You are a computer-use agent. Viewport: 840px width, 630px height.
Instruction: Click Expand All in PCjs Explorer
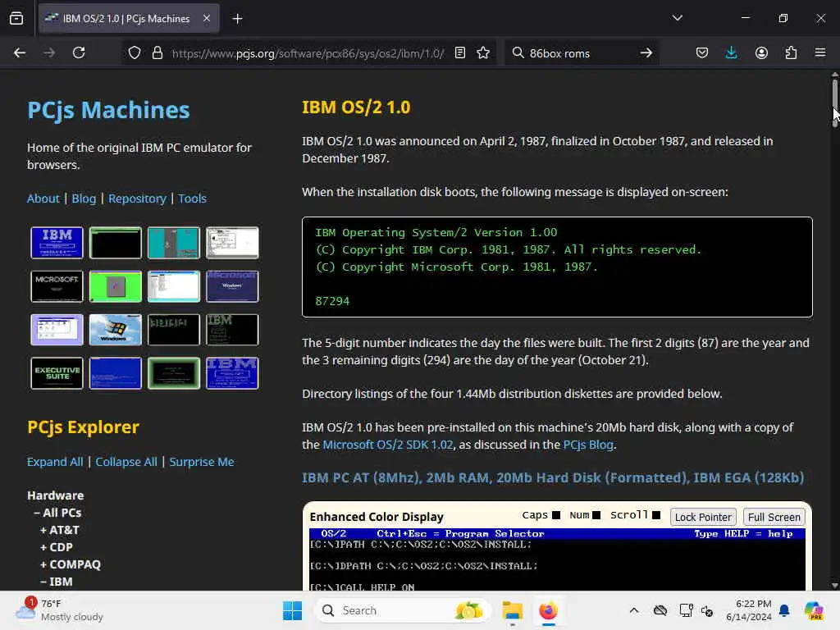pyautogui.click(x=55, y=462)
